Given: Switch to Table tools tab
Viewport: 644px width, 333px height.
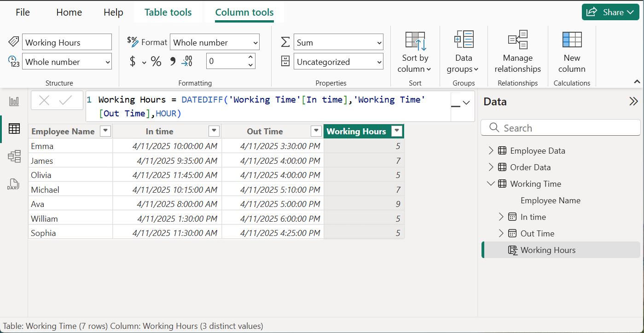Looking at the screenshot, I should (168, 12).
